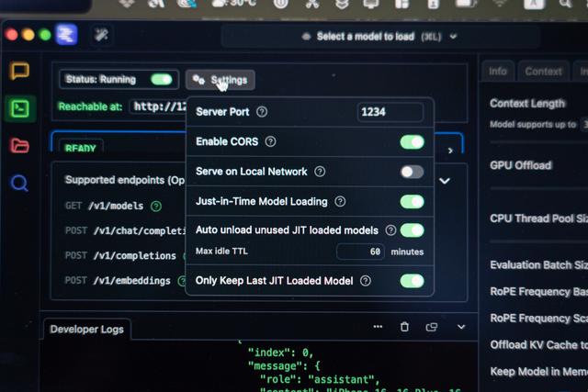This screenshot has width=588, height=392.
Task: Toggle Only Keep Last JIT Loaded Model
Action: pyautogui.click(x=412, y=281)
